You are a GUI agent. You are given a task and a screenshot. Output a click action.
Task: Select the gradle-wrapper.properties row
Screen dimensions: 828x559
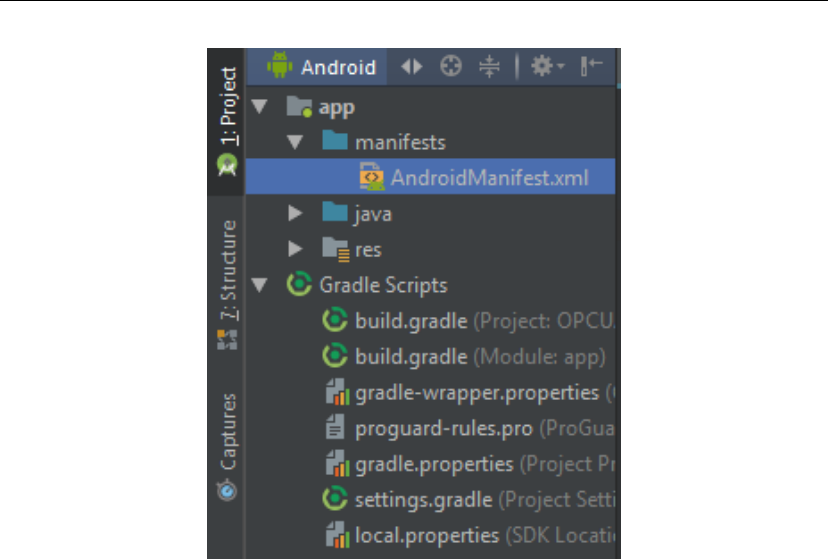430,392
